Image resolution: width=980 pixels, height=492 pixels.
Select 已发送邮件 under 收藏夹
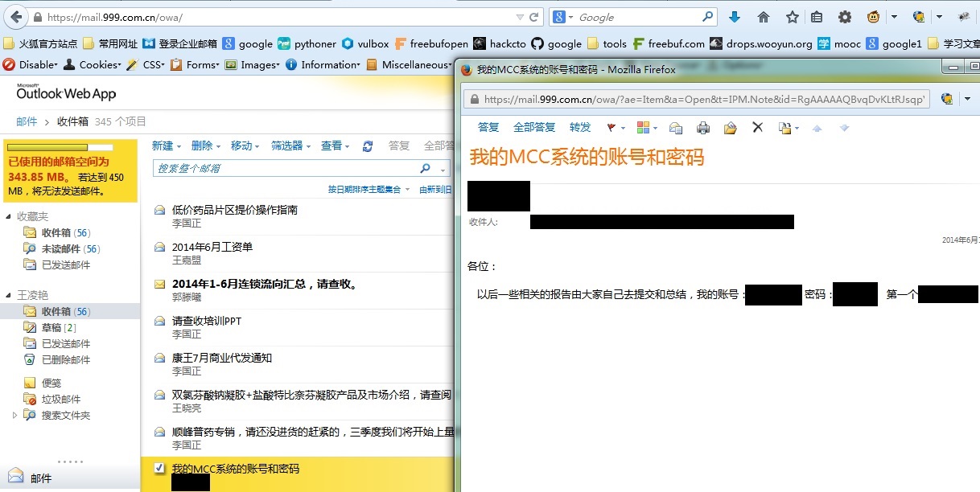click(x=57, y=264)
